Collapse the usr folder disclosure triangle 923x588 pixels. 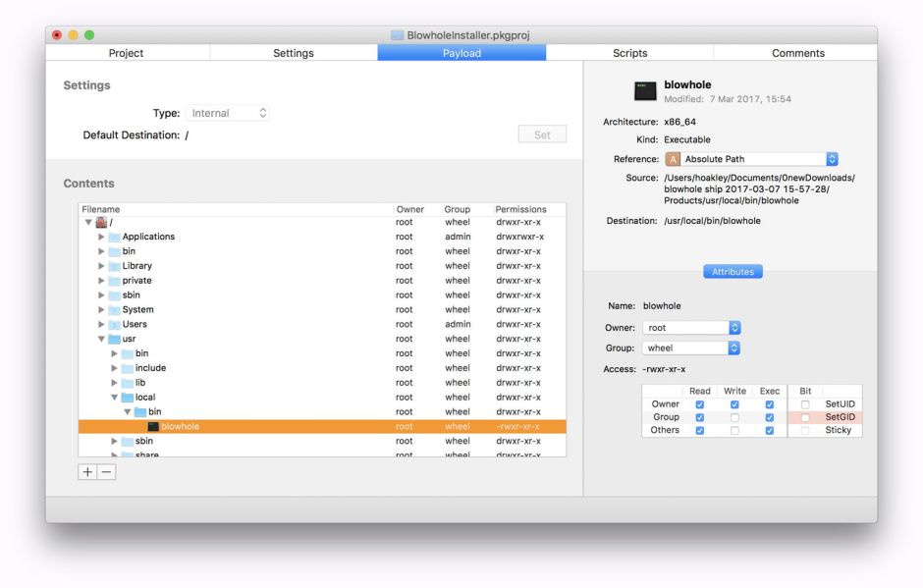pos(101,340)
